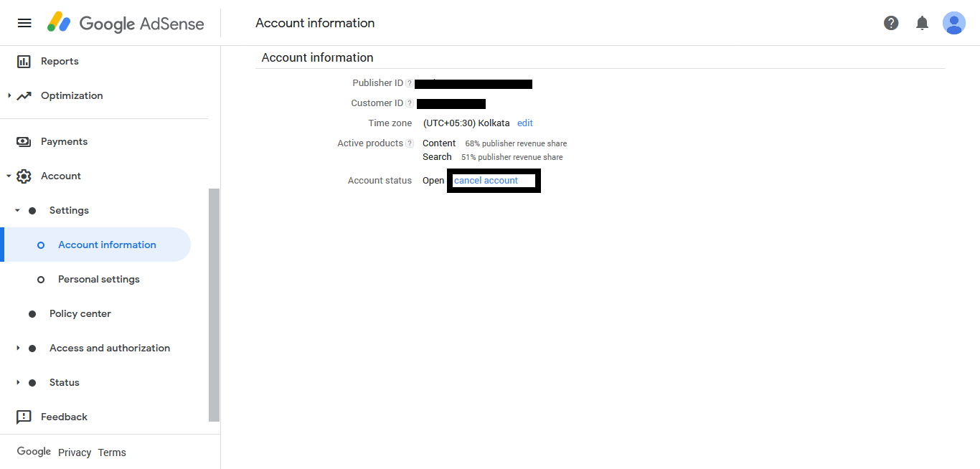Click the cancel account link
Viewport: 980px width, 469px height.
(486, 181)
